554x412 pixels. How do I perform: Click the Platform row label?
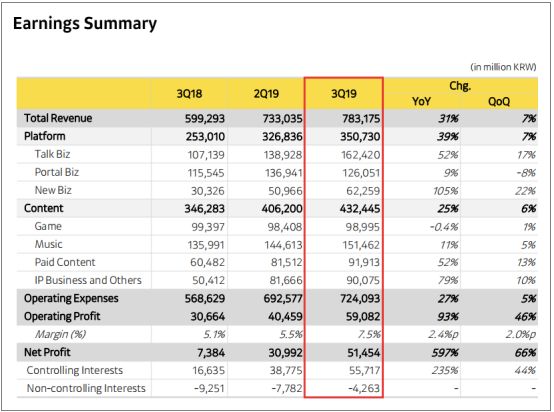[x=45, y=136]
